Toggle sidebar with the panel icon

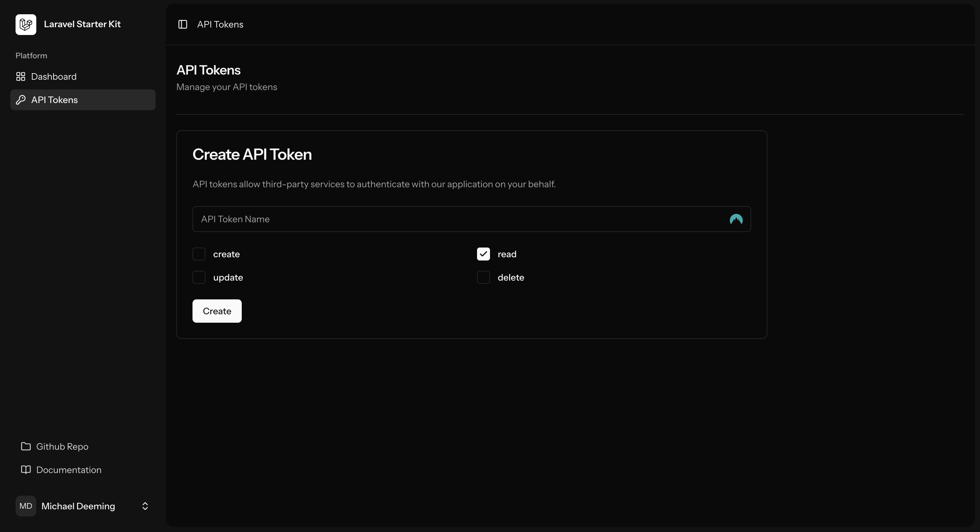182,24
